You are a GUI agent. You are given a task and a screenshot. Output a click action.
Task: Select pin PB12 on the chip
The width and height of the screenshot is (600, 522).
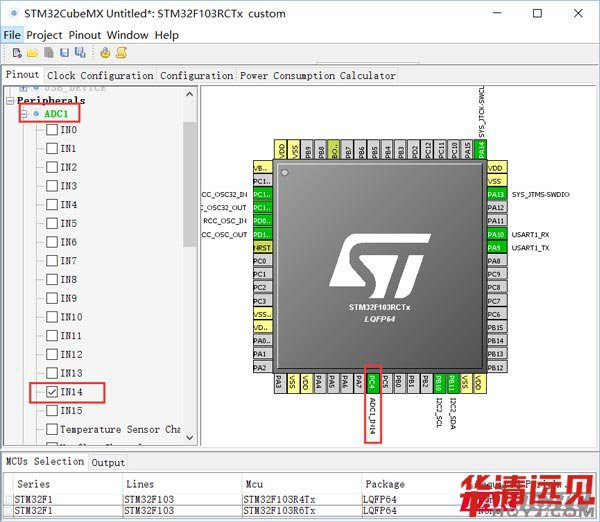click(497, 367)
